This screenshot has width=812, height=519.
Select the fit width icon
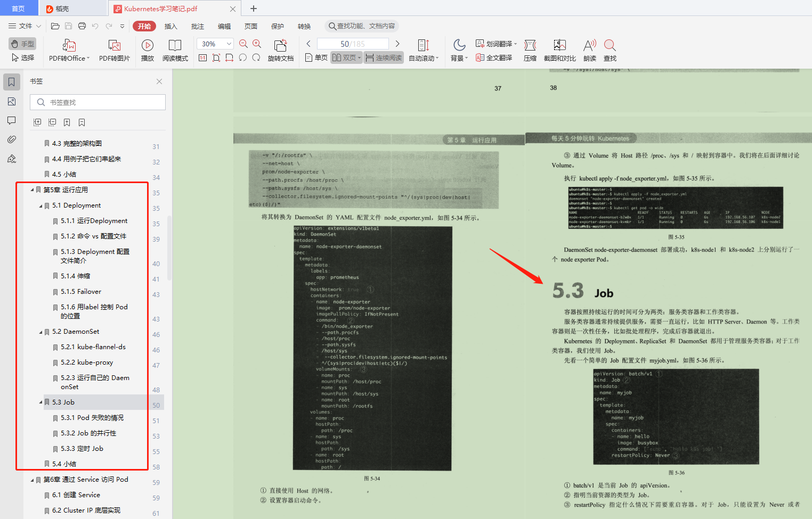230,57
